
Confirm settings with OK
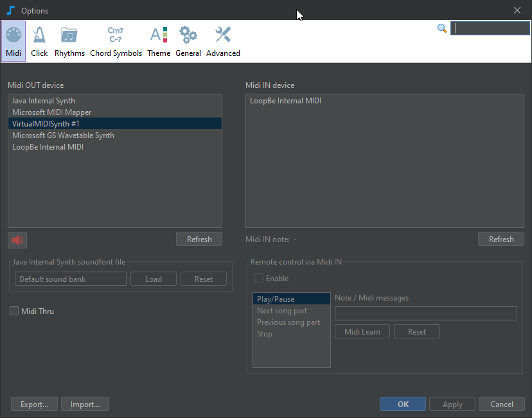pyautogui.click(x=403, y=404)
